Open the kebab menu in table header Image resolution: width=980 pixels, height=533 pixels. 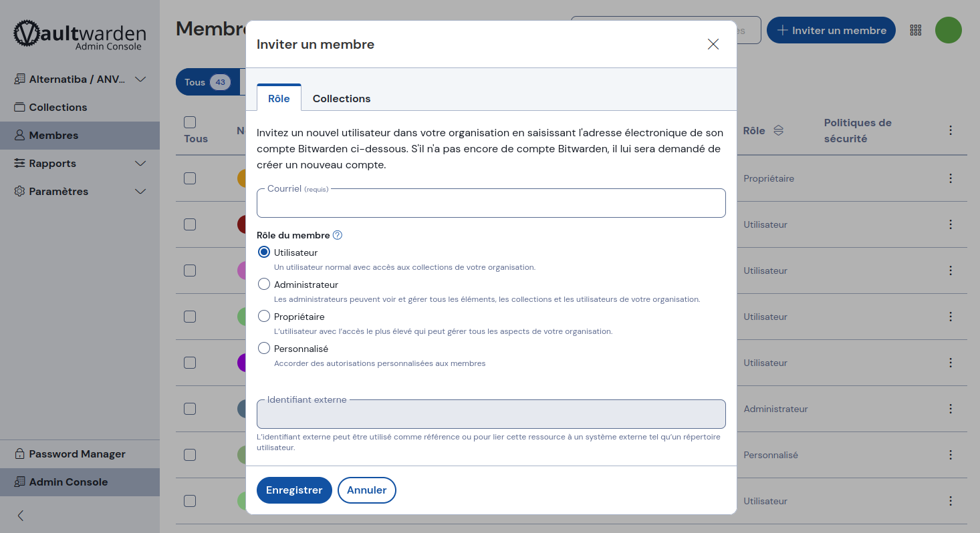(950, 130)
